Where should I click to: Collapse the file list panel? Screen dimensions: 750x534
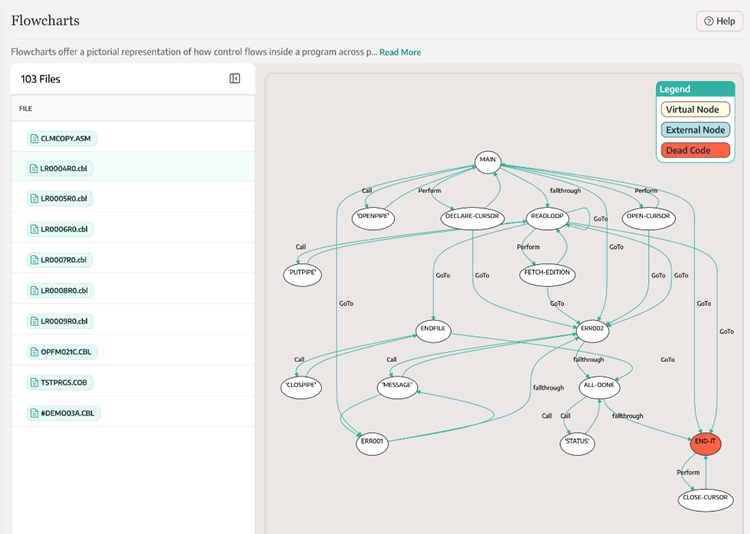(235, 79)
